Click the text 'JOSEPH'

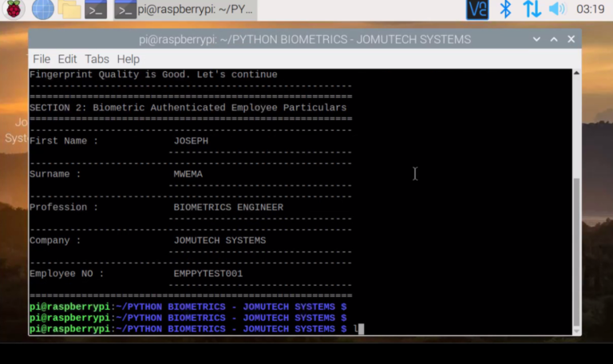coord(191,140)
